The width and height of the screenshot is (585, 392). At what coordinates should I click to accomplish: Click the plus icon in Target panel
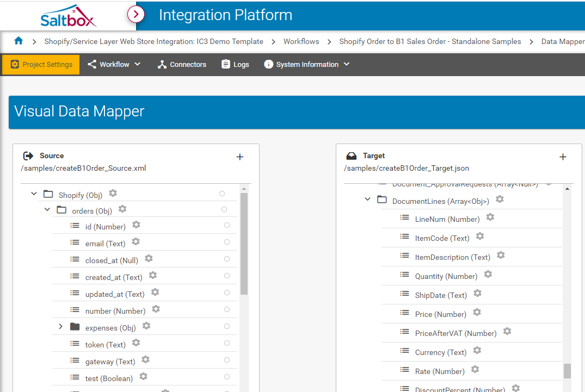[563, 157]
